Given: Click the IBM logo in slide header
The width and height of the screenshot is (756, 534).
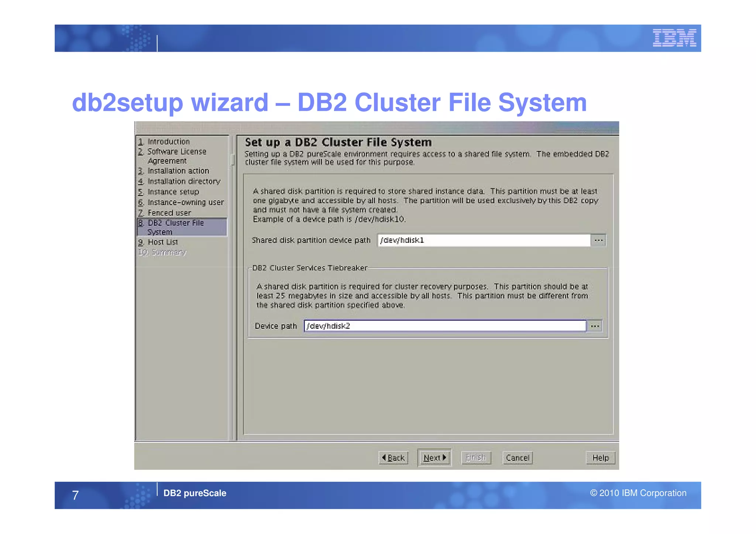Looking at the screenshot, I should pyautogui.click(x=674, y=38).
